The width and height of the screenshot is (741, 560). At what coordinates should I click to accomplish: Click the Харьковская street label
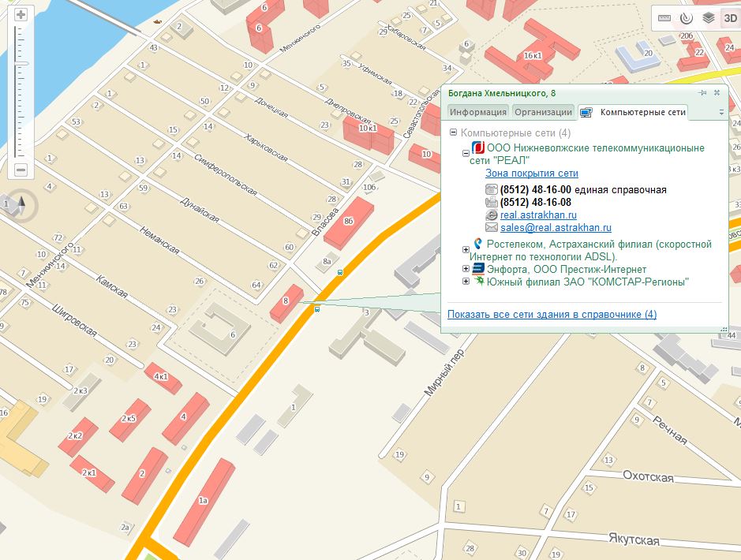click(x=266, y=147)
